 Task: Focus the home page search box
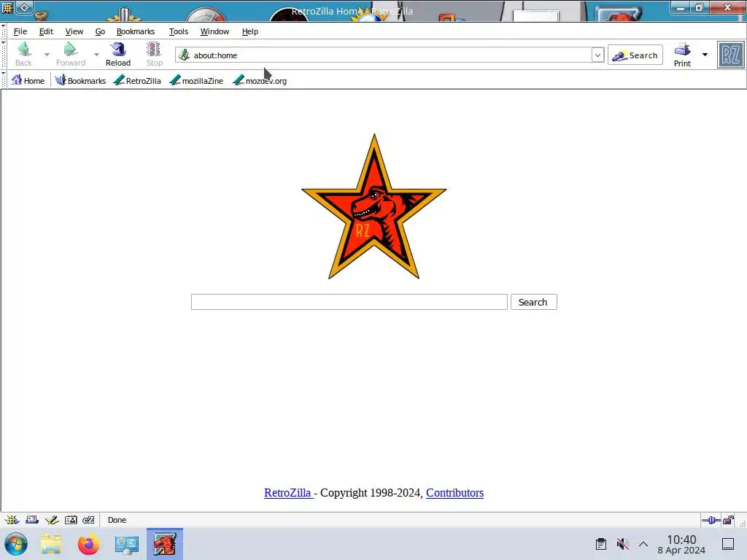point(349,302)
